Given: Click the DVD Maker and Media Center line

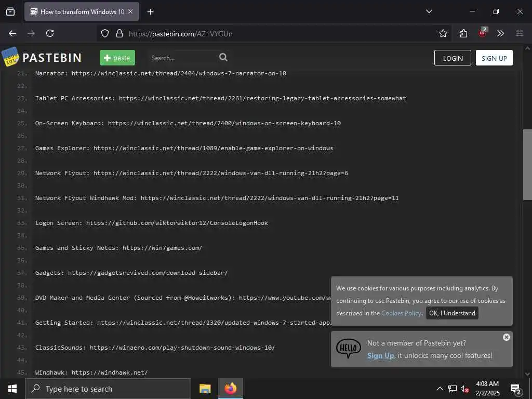Looking at the screenshot, I should pyautogui.click(x=183, y=298).
